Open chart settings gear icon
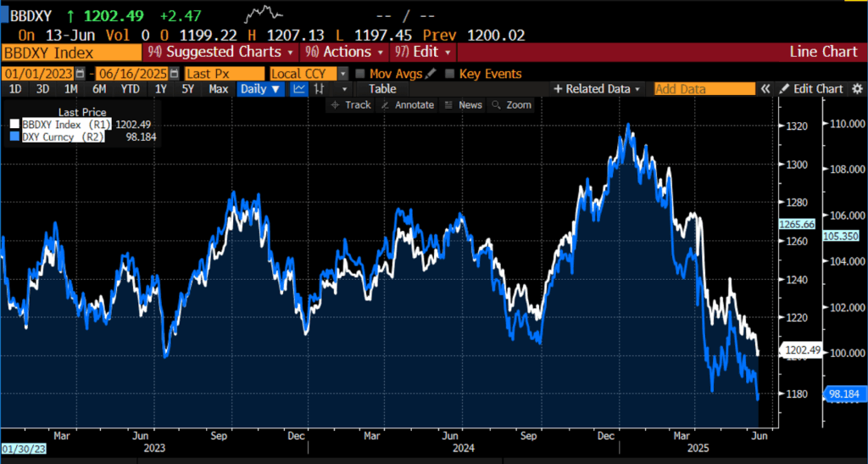This screenshot has width=868, height=464. pos(857,89)
